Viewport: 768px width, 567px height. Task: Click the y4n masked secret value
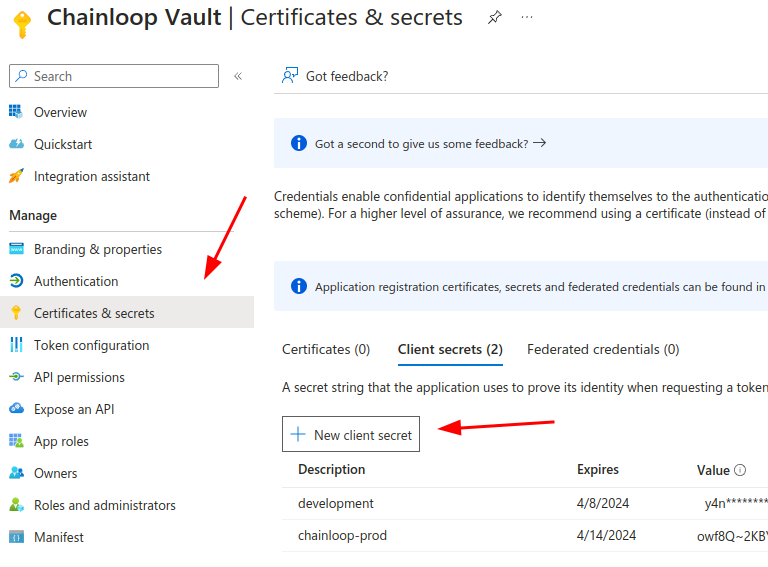736,503
